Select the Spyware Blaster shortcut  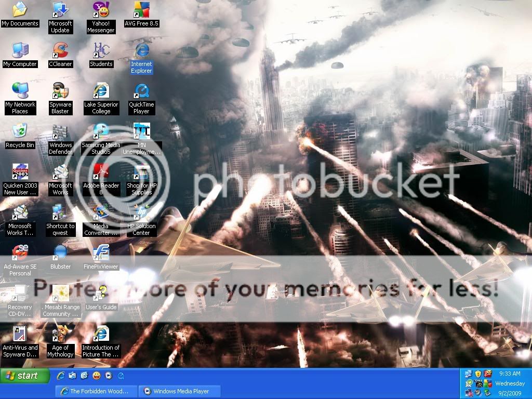click(60, 98)
